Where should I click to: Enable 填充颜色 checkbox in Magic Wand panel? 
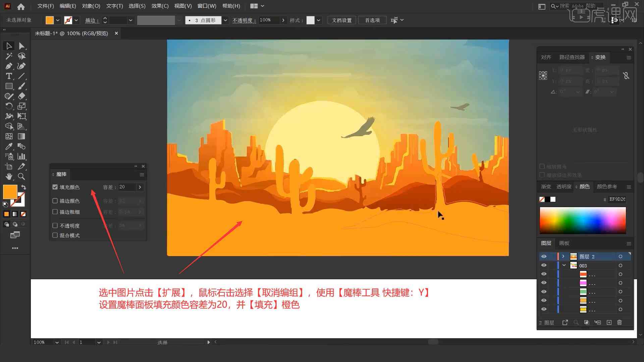pyautogui.click(x=55, y=187)
